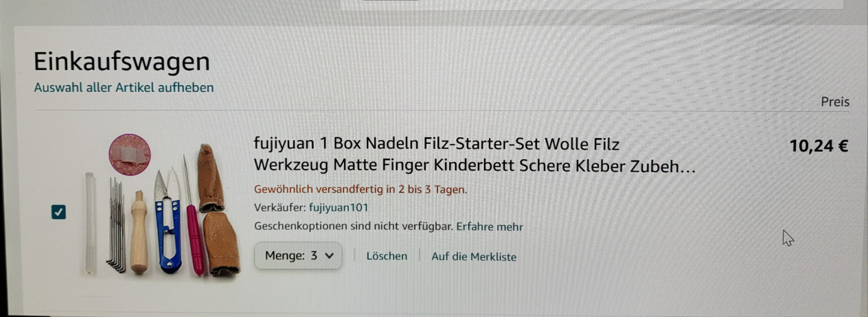The width and height of the screenshot is (868, 317).
Task: Click the wooden needle handle in the product picture
Action: click(x=139, y=232)
